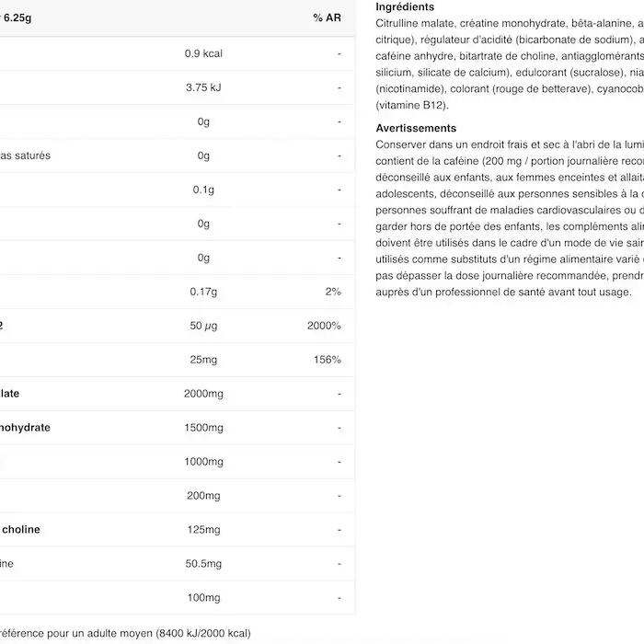This screenshot has width=644, height=644.
Task: Click the '% AR' column header
Action: tap(327, 18)
